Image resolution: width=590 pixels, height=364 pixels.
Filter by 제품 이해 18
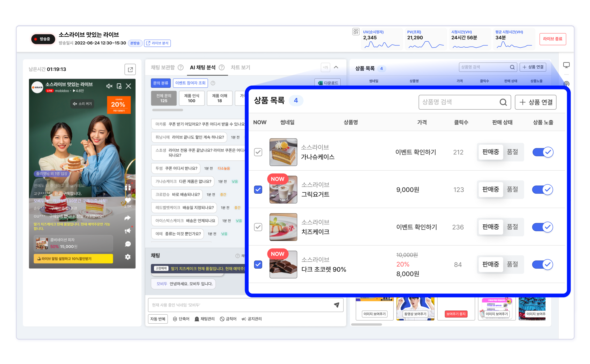(219, 98)
